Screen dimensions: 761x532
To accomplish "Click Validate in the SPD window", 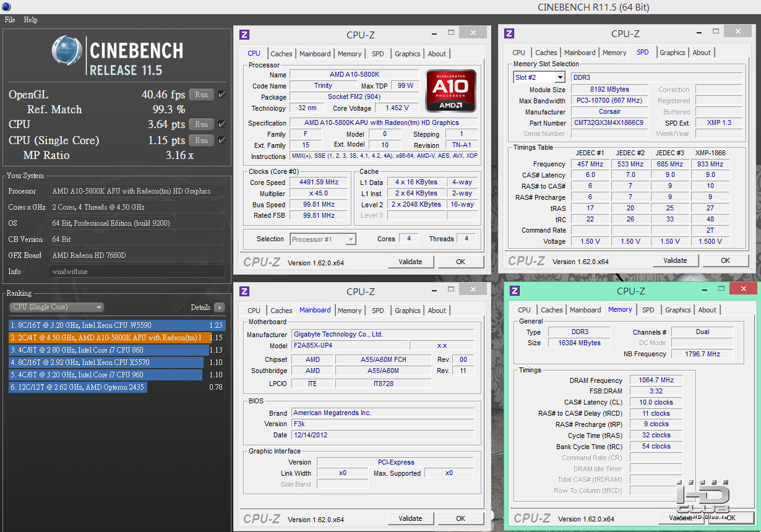I will 675,260.
